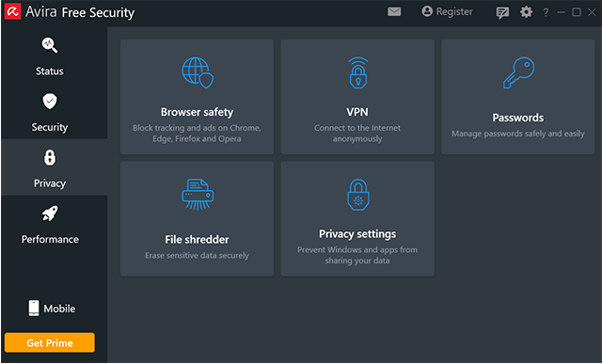Close the Avira window

pos(592,12)
